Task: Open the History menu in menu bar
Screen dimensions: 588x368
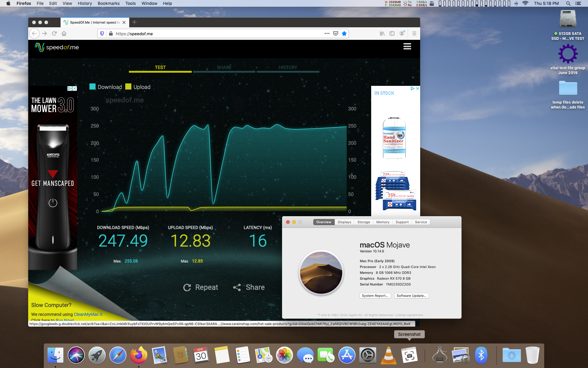Action: pyautogui.click(x=85, y=3)
